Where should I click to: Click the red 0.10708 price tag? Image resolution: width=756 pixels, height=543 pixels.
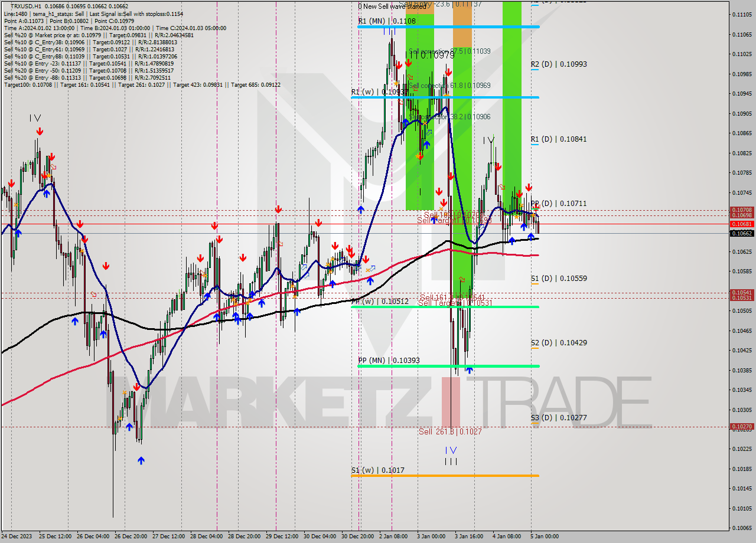[742, 210]
